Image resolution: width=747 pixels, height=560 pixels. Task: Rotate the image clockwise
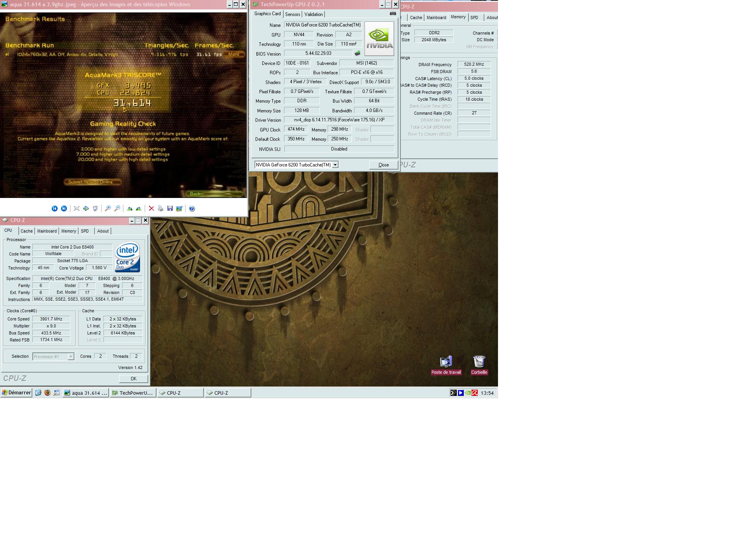click(130, 209)
